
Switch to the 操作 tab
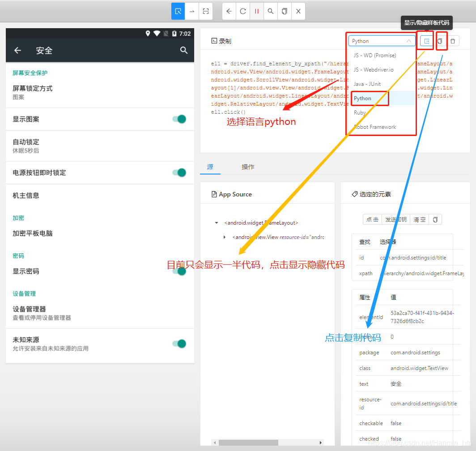coord(248,166)
